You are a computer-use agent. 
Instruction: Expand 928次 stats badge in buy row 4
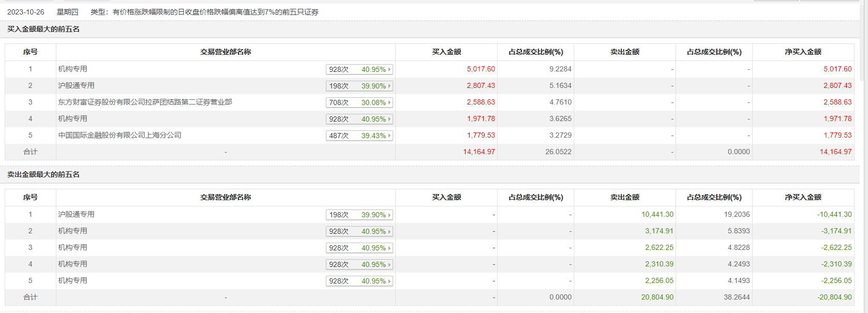coord(360,119)
